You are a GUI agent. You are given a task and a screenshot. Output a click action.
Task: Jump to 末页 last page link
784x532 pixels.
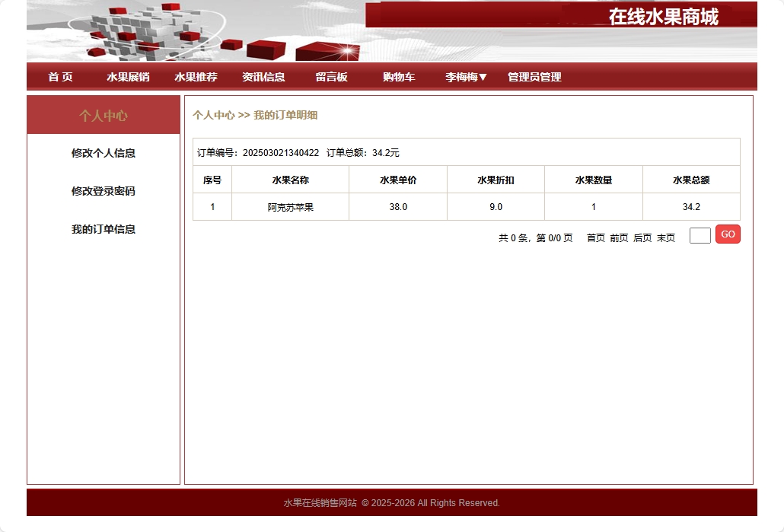click(665, 237)
